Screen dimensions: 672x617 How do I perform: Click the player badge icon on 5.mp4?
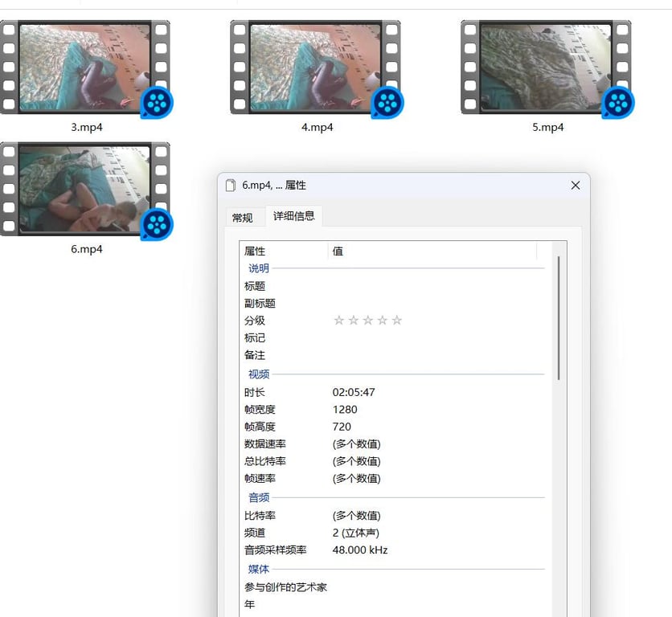point(618,103)
